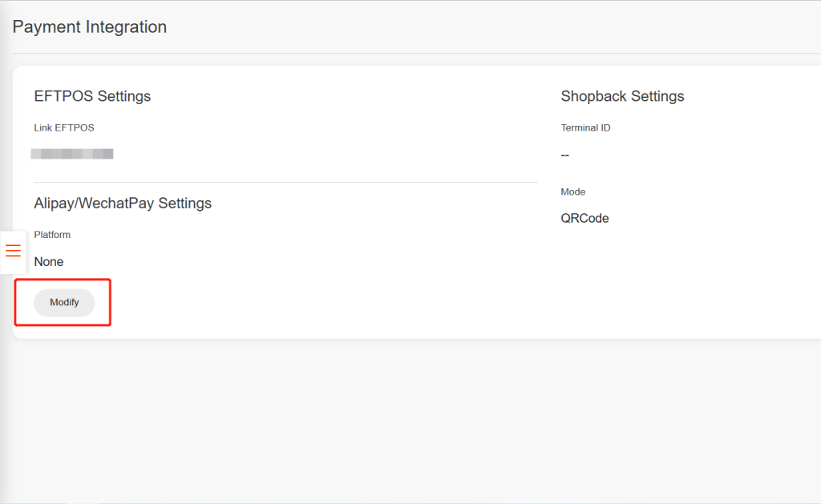Screen dimensions: 821x504
Task: Click the divider line above Alipay/WechatPay Settings
Action: [285, 183]
